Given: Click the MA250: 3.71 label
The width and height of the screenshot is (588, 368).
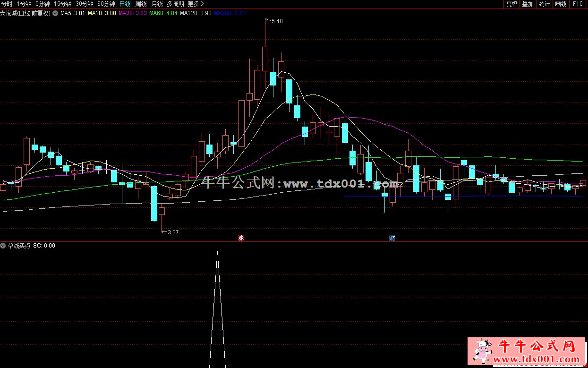Looking at the screenshot, I should 230,13.
